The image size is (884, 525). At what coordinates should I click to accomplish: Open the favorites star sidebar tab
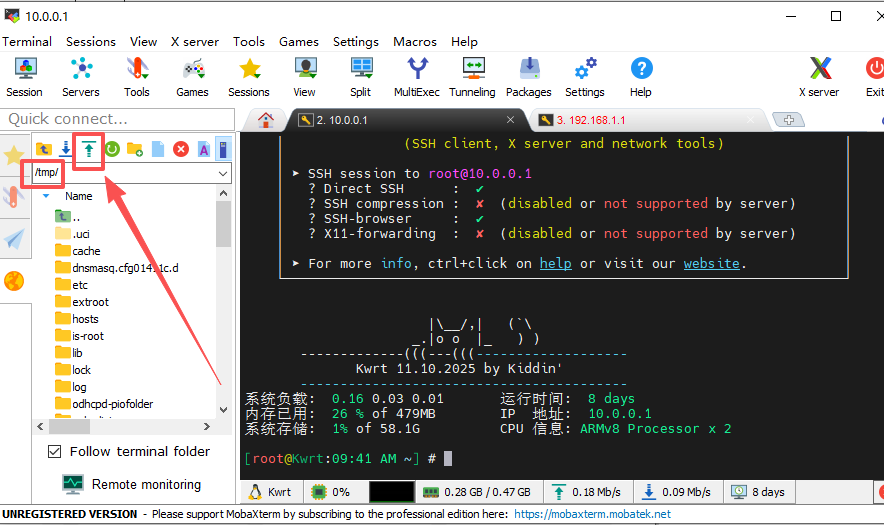[x=14, y=155]
